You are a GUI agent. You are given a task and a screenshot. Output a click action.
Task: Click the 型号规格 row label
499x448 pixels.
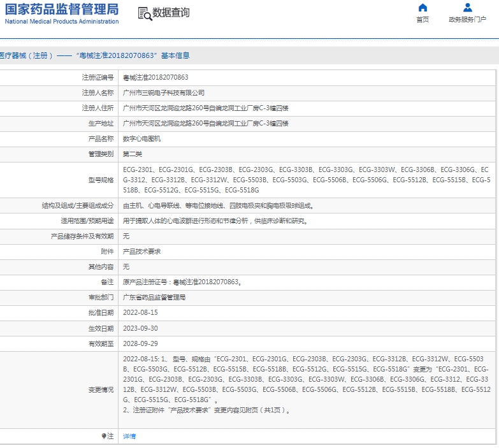[101, 180]
